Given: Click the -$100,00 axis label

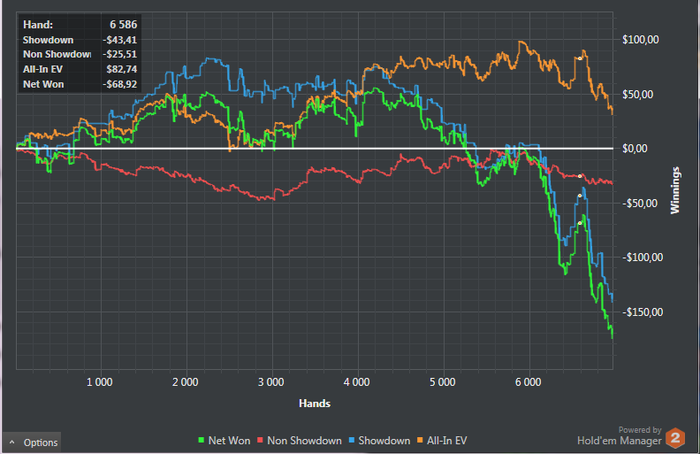Looking at the screenshot, I should (x=642, y=258).
